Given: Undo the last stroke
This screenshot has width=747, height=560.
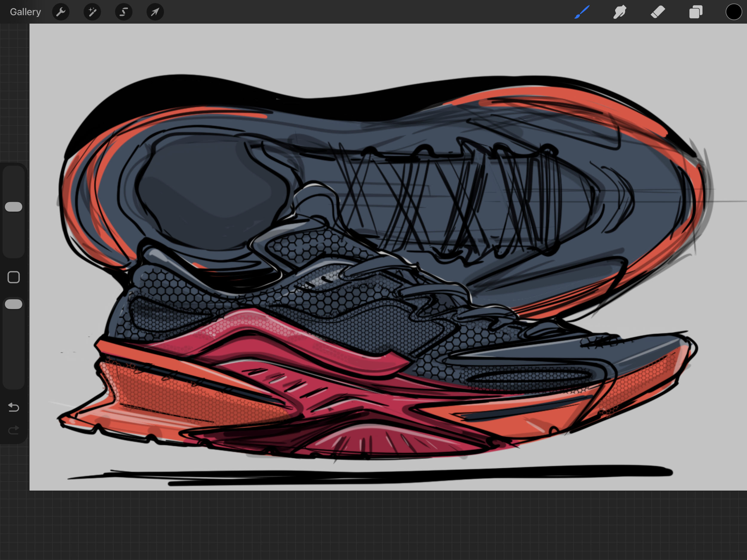Looking at the screenshot, I should [x=13, y=407].
